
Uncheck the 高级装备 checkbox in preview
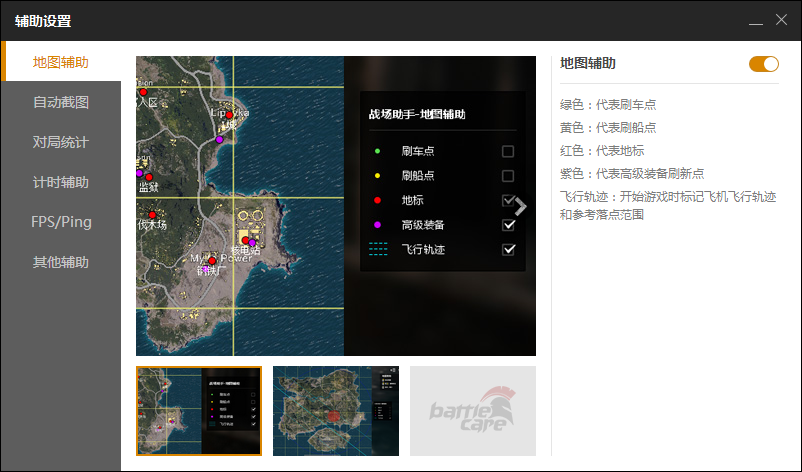coord(508,224)
